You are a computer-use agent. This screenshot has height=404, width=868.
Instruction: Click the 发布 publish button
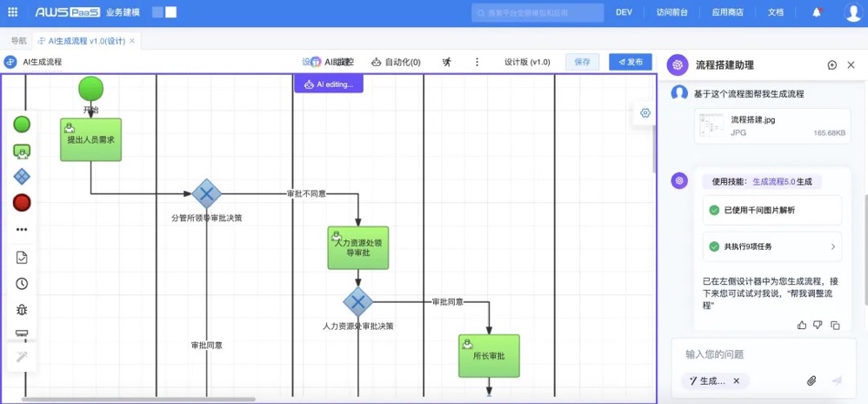click(630, 62)
